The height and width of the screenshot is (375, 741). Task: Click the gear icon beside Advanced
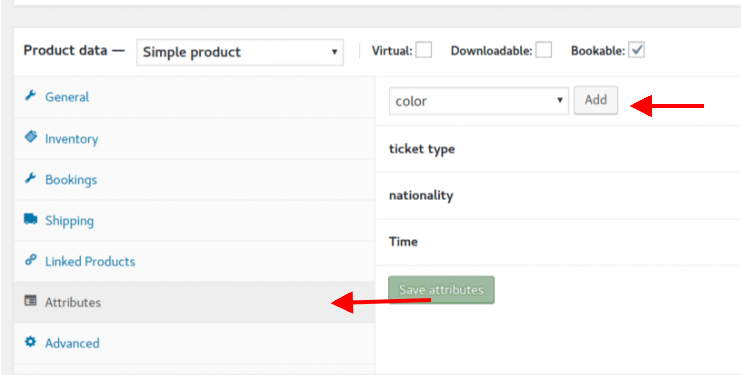(30, 342)
